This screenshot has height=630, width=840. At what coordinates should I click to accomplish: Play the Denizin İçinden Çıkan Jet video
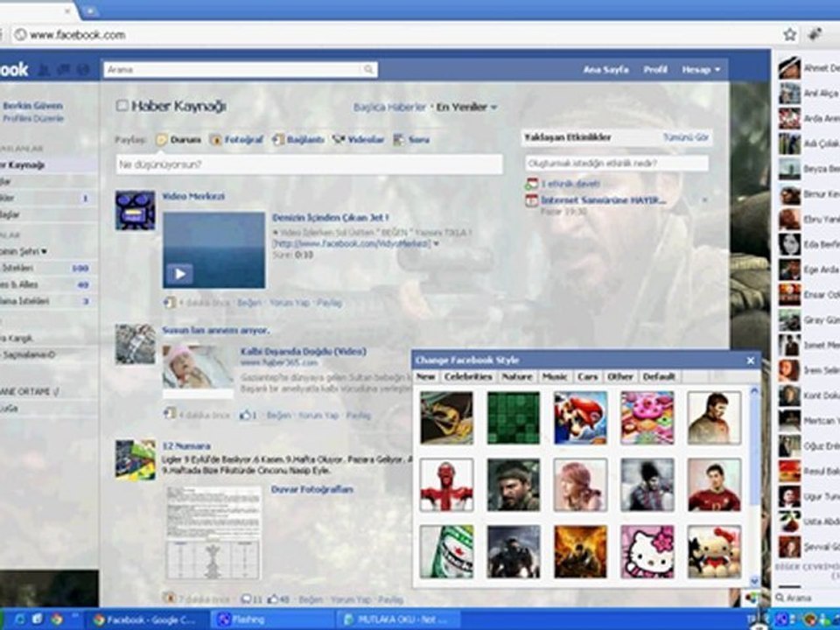pyautogui.click(x=180, y=274)
